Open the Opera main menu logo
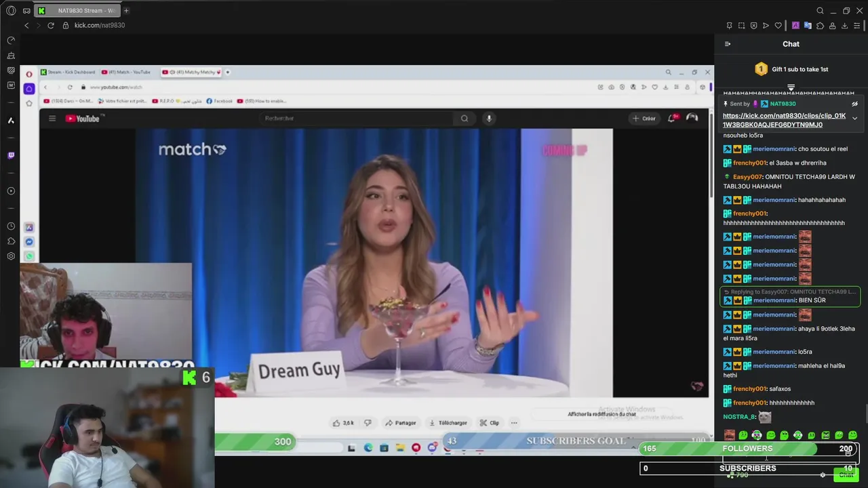 11,11
